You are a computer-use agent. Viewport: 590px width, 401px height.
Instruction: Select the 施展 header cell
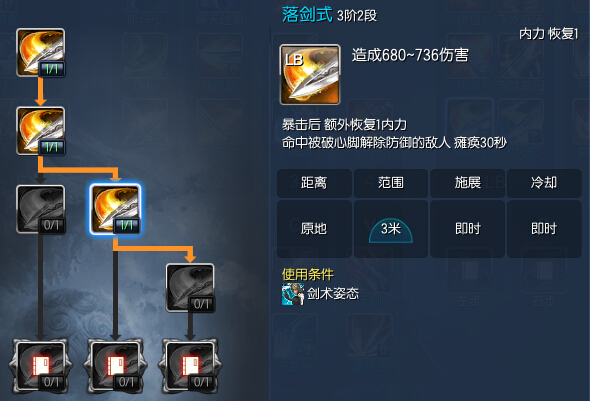[467, 183]
